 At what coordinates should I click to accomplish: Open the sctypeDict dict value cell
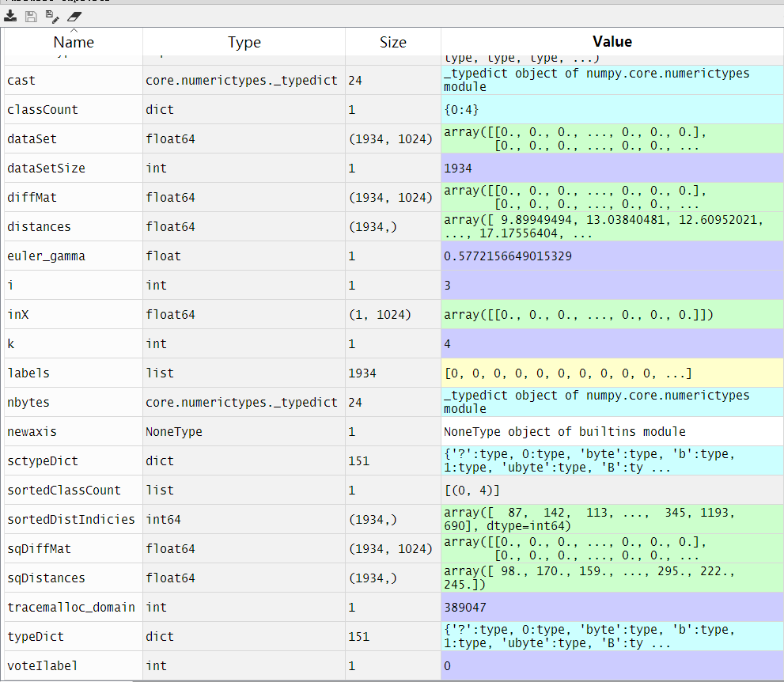[612, 460]
